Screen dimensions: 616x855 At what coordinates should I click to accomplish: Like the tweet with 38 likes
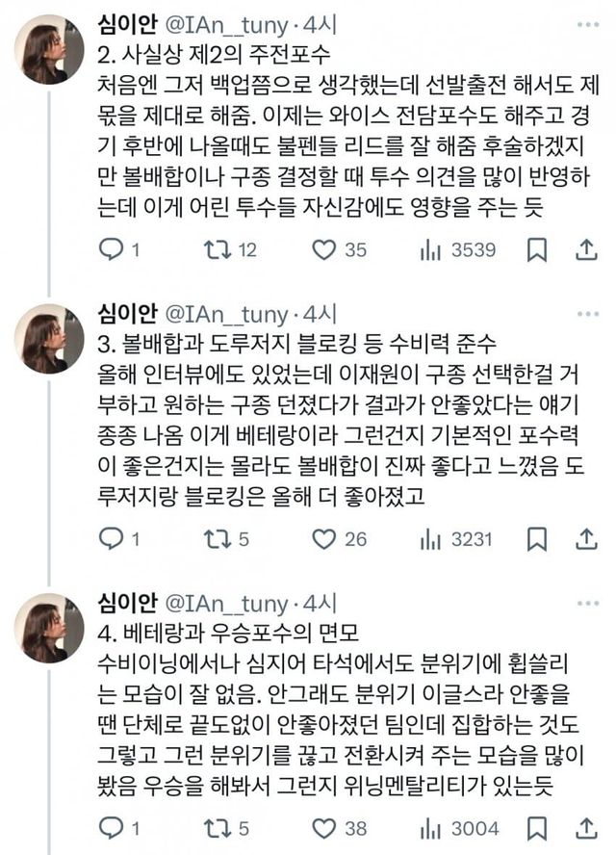click(324, 828)
